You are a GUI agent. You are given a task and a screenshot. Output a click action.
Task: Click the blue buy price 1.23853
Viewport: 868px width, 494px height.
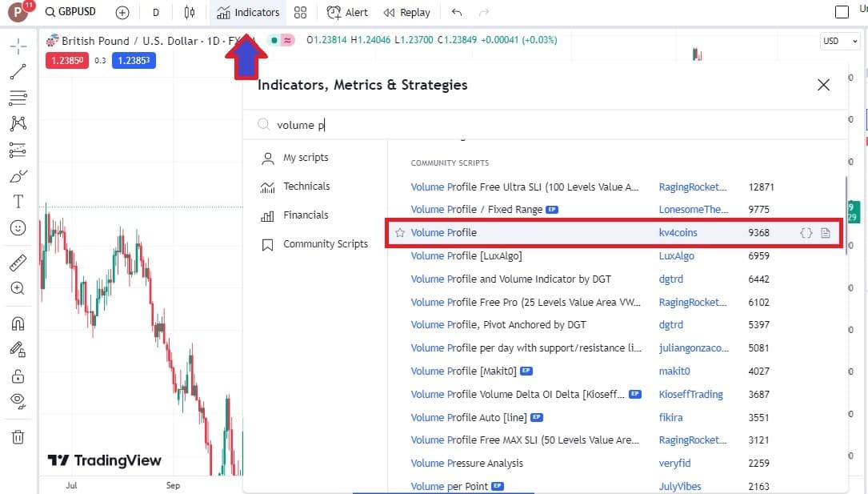pos(134,60)
